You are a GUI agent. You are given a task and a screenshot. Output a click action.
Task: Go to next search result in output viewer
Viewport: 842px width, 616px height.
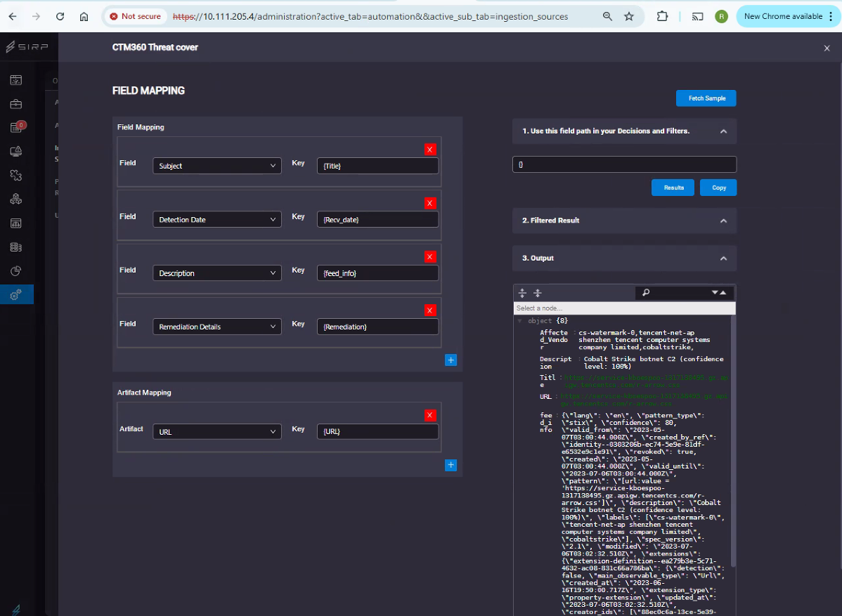pos(715,292)
